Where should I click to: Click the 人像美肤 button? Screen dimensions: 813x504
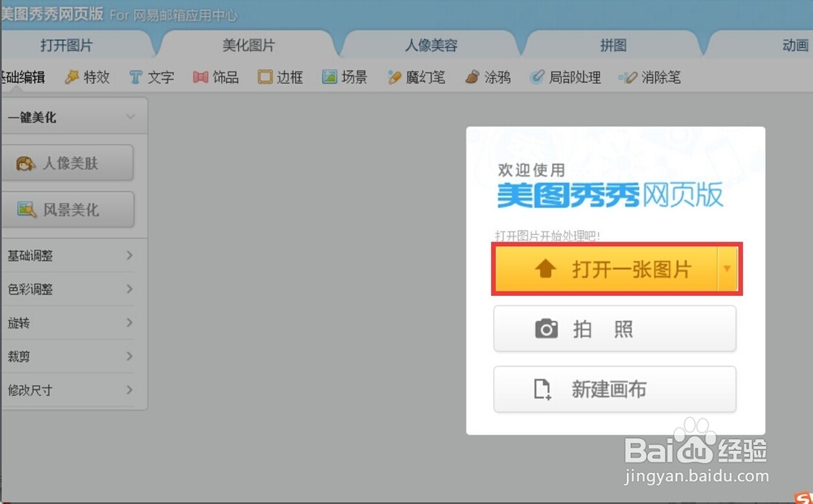[x=67, y=163]
